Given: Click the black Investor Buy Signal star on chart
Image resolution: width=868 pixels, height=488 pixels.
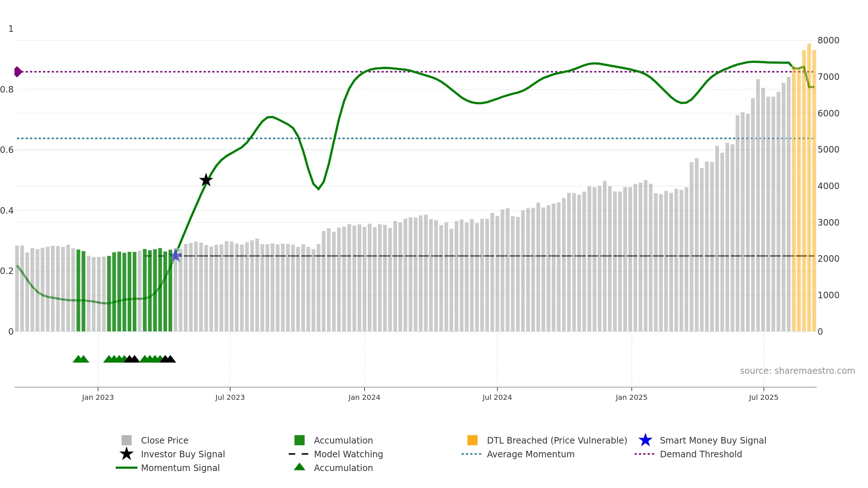Looking at the screenshot, I should point(206,180).
